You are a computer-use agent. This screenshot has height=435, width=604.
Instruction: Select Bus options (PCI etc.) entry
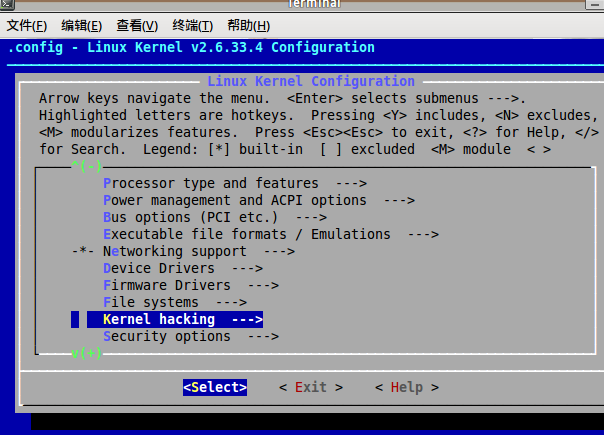point(215,217)
